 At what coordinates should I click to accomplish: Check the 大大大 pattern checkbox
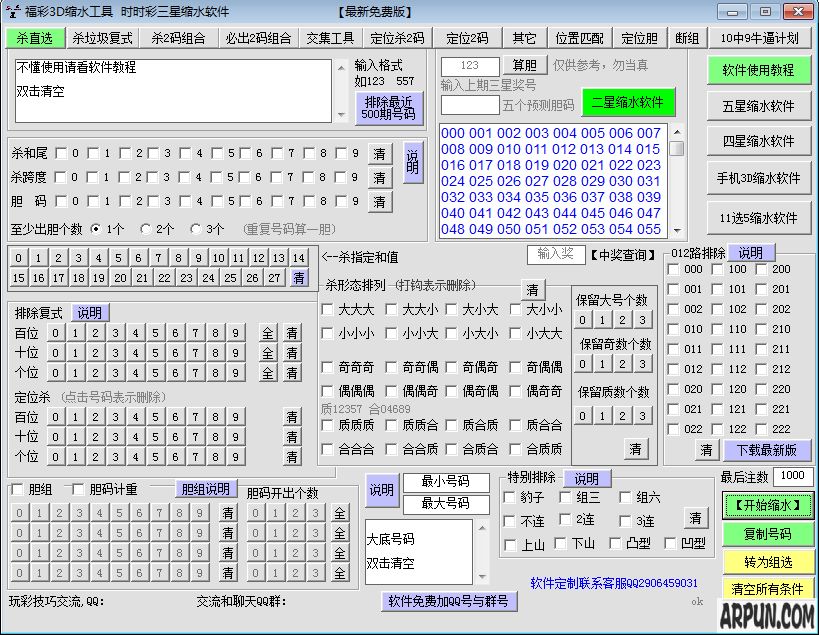click(327, 309)
